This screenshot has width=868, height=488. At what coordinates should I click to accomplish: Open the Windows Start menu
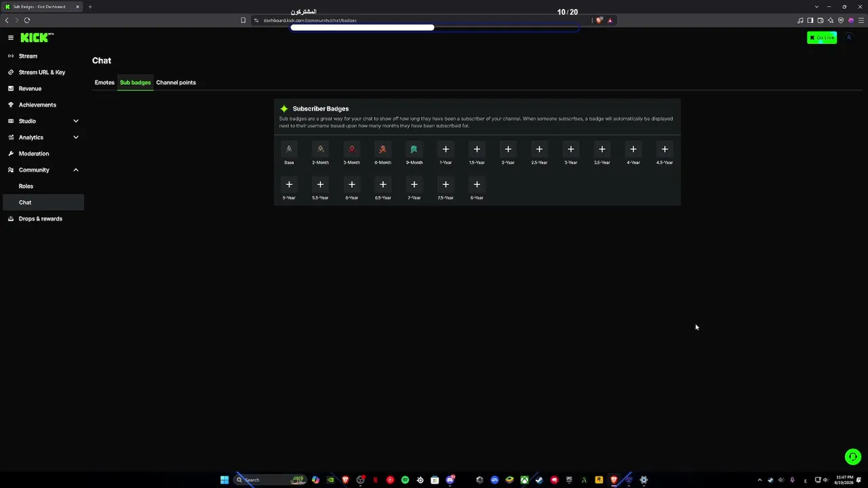point(224,480)
